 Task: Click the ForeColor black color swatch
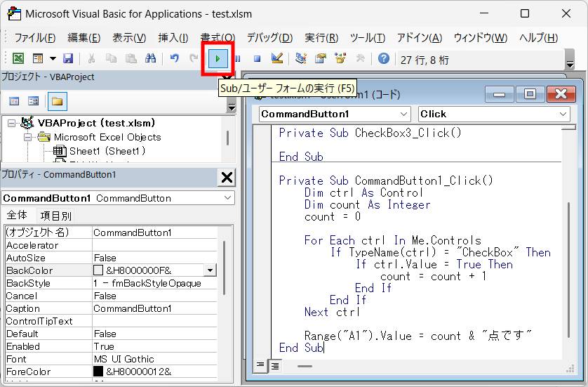click(x=98, y=372)
